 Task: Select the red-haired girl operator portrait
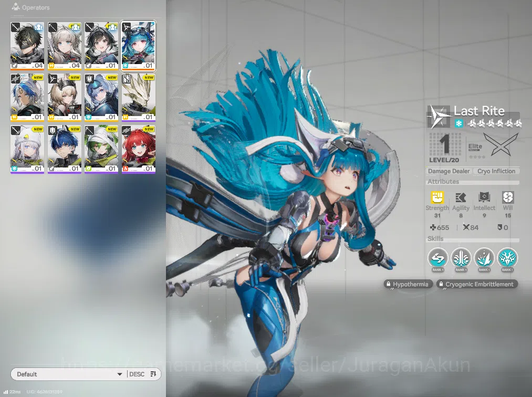[x=138, y=149]
